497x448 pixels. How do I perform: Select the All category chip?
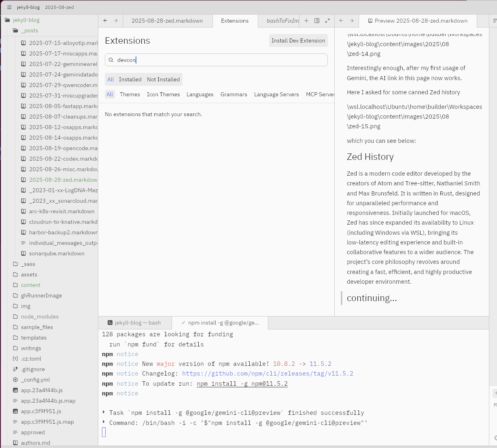pos(110,94)
